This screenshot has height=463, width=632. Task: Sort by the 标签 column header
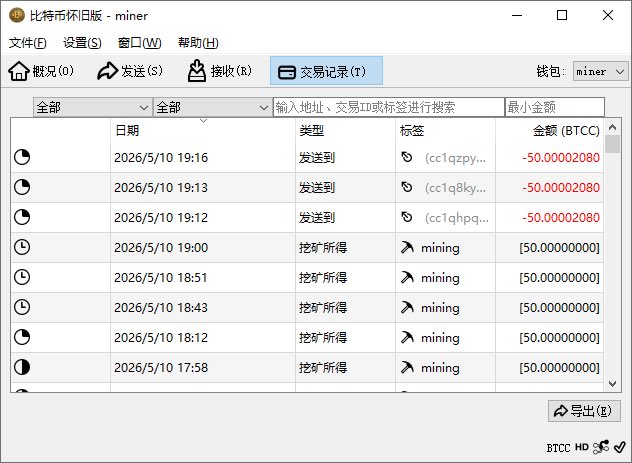445,131
